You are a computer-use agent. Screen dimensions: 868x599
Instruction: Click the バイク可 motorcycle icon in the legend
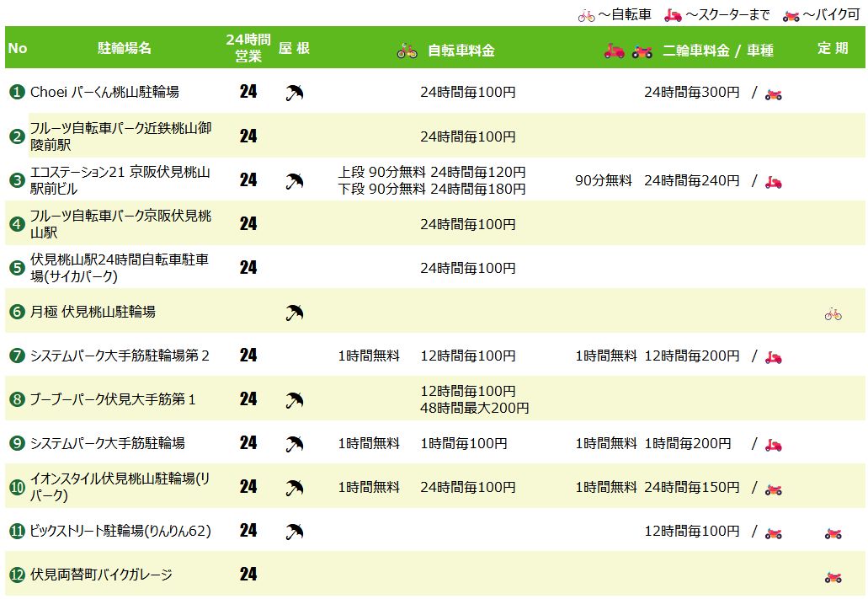click(790, 15)
